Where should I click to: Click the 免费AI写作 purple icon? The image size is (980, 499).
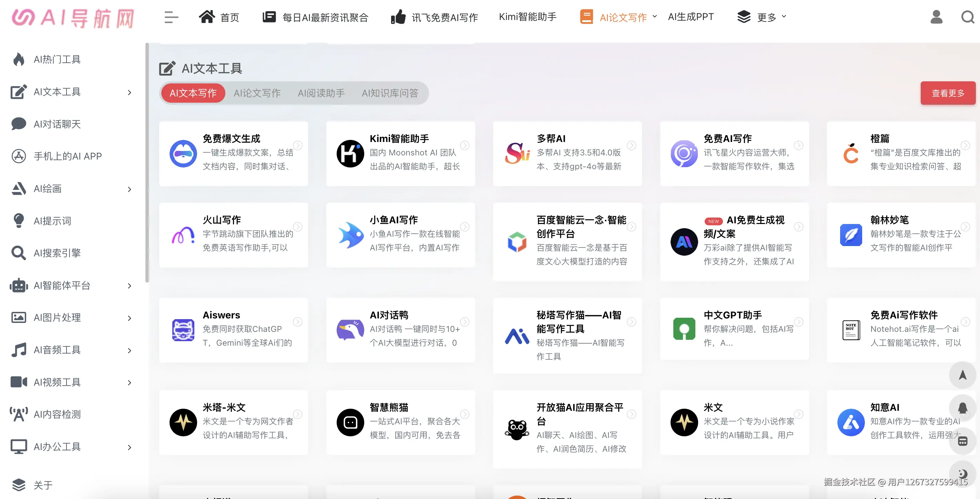coord(684,153)
